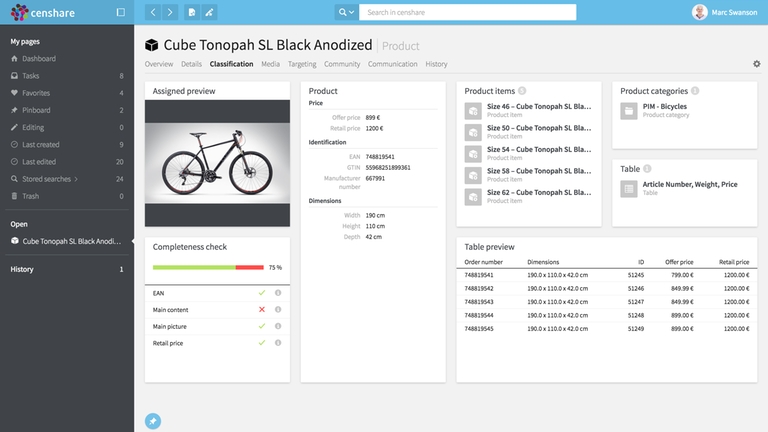768x432 pixels.
Task: Open the History section in sidebar
Action: pos(22,269)
